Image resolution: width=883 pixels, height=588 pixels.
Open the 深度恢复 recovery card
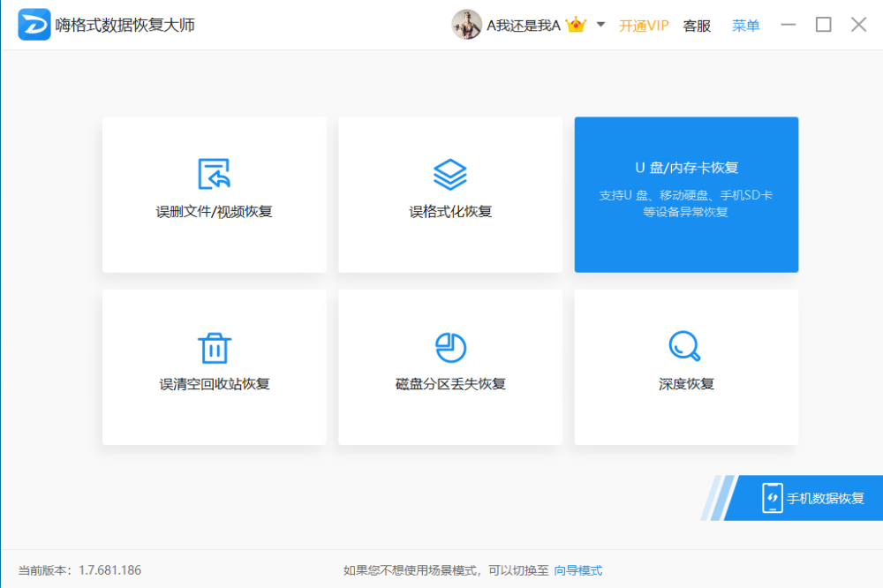coord(686,366)
